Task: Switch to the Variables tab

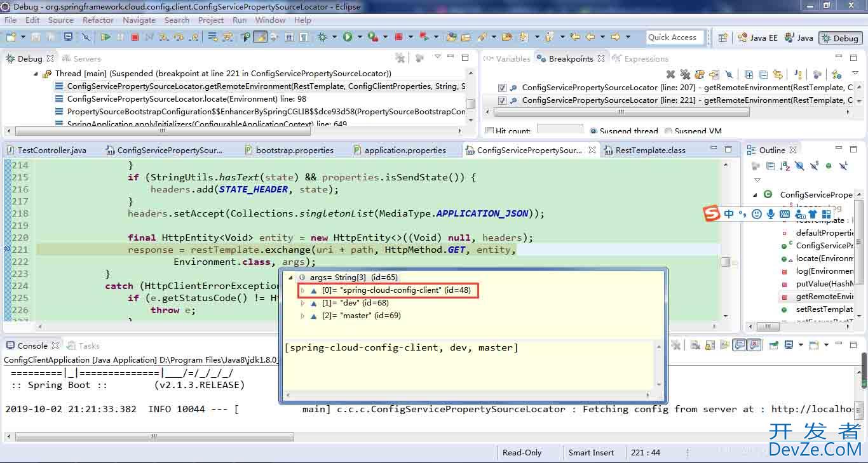Action: click(x=507, y=58)
